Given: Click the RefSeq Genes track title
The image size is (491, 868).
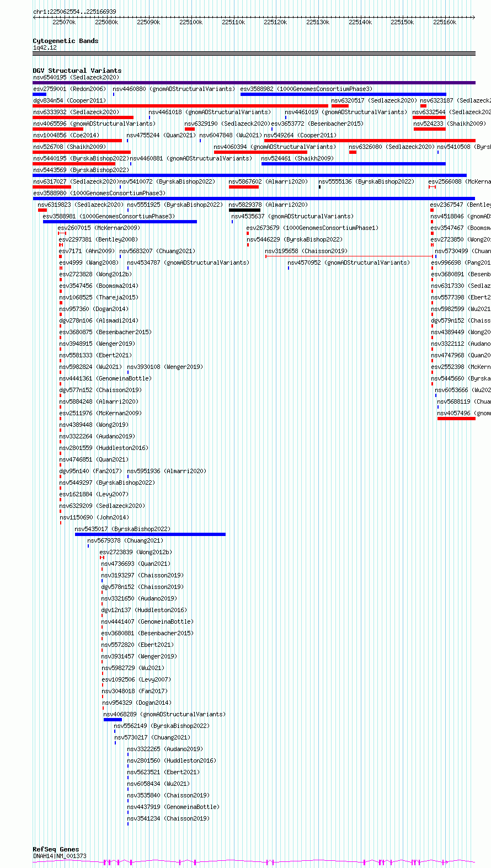Looking at the screenshot, I should (x=56, y=849).
